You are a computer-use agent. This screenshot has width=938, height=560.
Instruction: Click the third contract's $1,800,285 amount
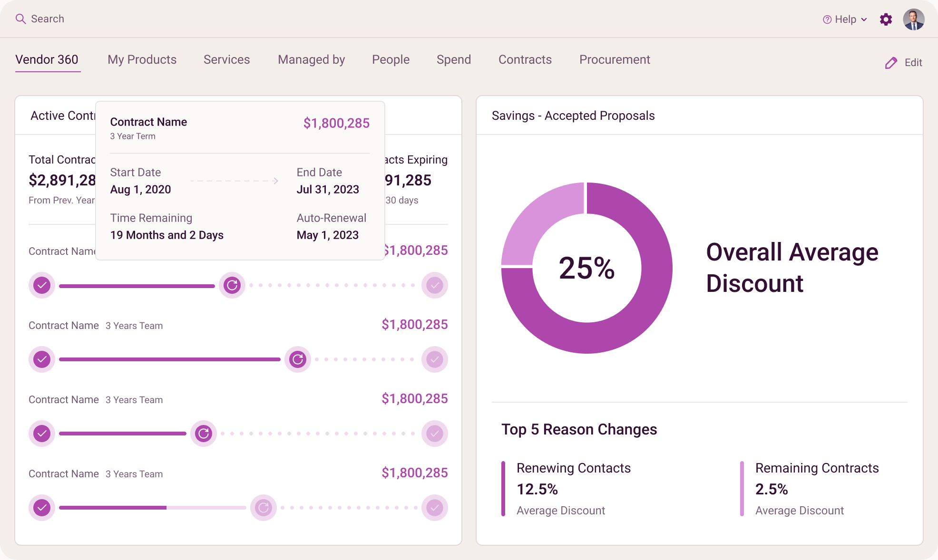pos(415,399)
